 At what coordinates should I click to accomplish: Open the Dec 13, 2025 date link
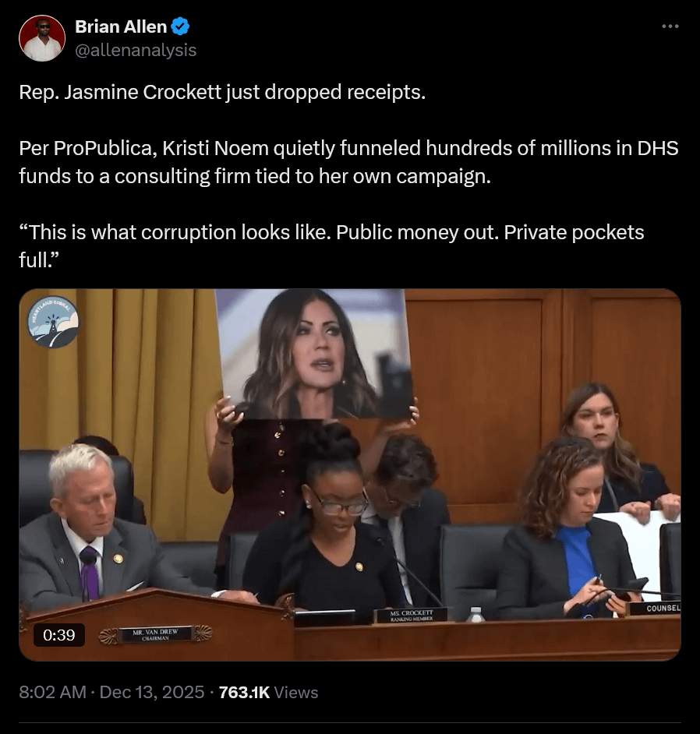point(152,692)
